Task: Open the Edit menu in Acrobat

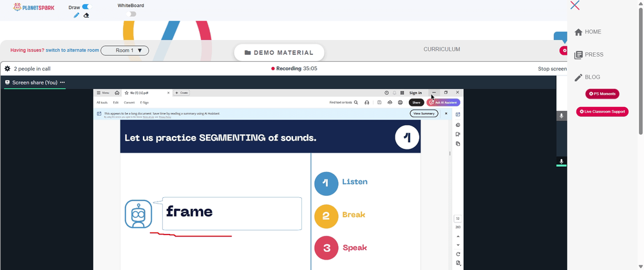Action: (116, 102)
